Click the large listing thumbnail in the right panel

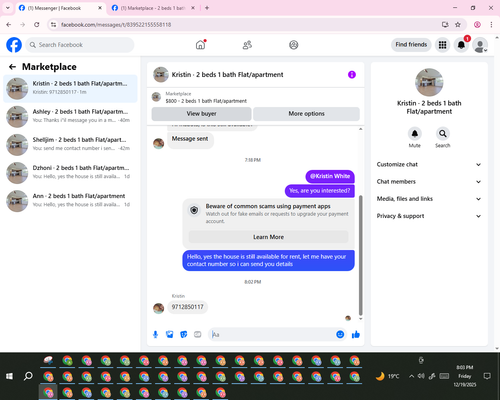(x=429, y=82)
